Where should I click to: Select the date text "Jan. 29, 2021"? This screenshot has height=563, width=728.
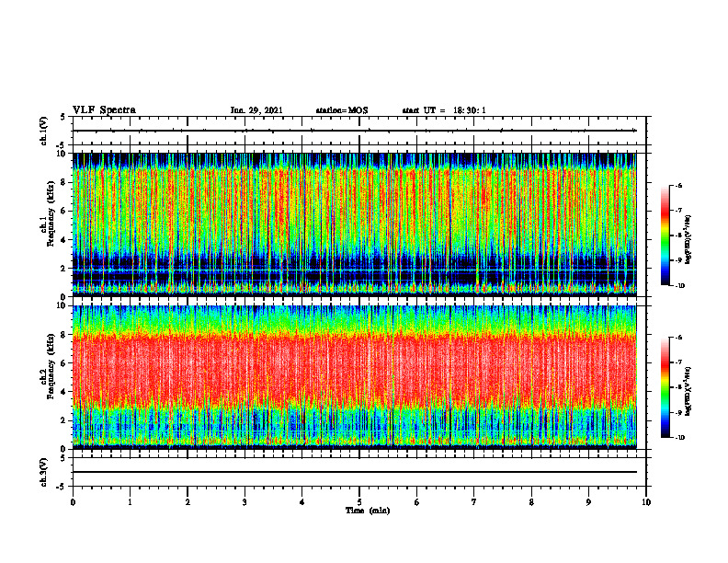click(256, 110)
